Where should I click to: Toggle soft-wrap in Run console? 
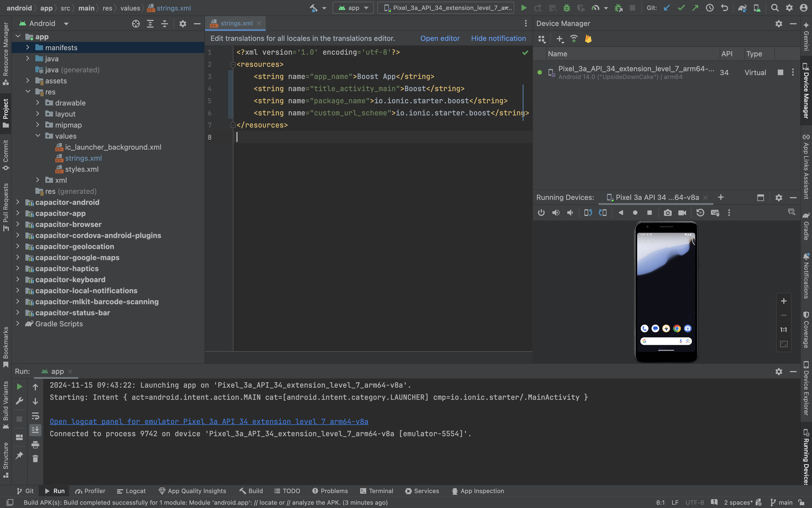pos(35,416)
